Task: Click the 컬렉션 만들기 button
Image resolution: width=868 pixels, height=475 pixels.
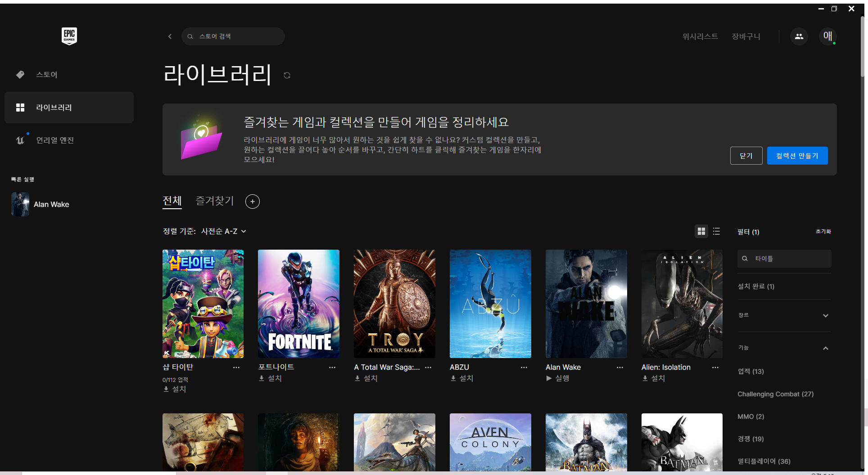Action: (x=797, y=156)
